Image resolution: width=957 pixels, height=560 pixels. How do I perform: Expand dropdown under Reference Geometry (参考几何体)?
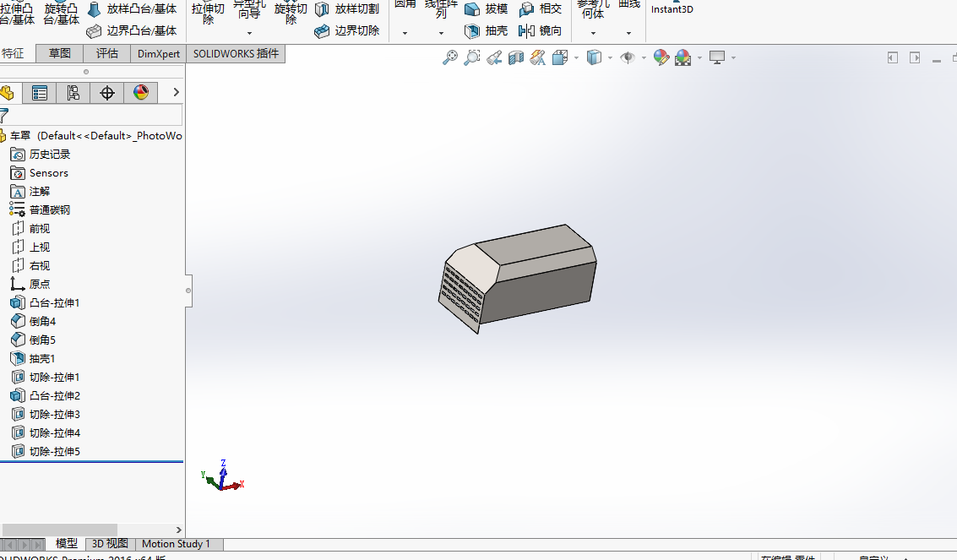click(593, 33)
